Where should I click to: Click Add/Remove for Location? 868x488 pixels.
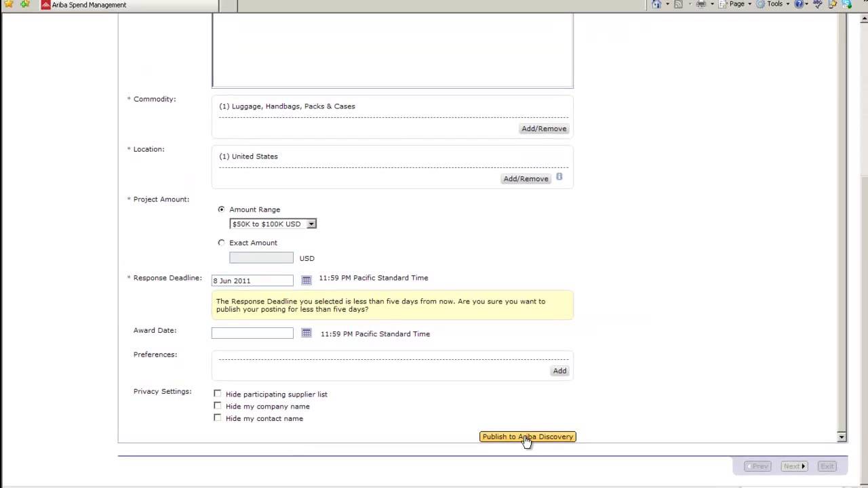click(x=526, y=178)
